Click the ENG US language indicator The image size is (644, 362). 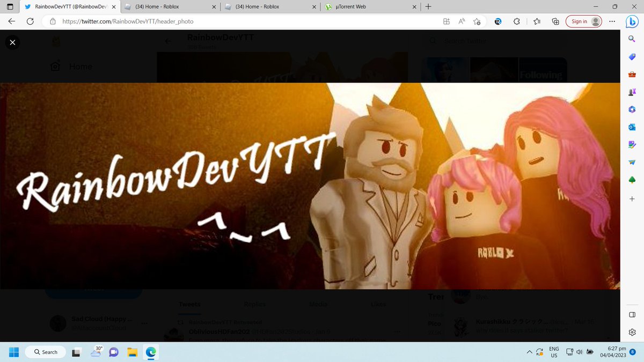click(553, 352)
